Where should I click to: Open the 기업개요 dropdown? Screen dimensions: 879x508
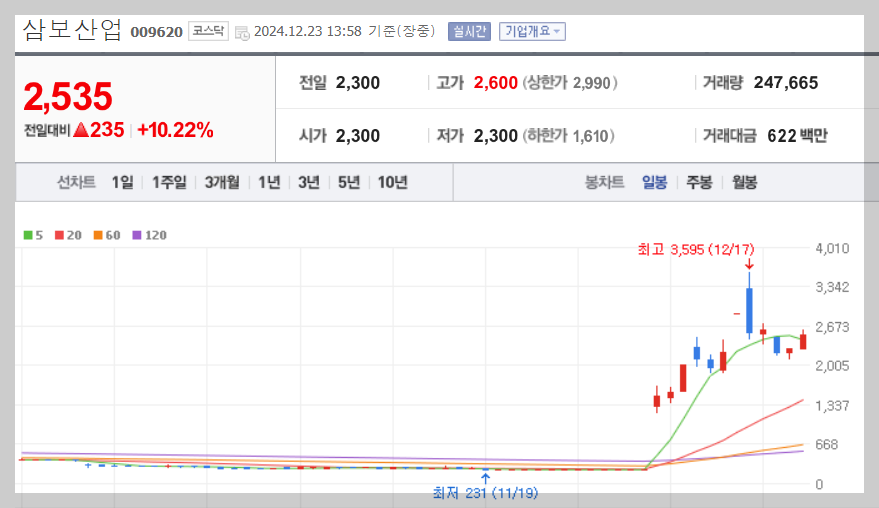pyautogui.click(x=532, y=31)
